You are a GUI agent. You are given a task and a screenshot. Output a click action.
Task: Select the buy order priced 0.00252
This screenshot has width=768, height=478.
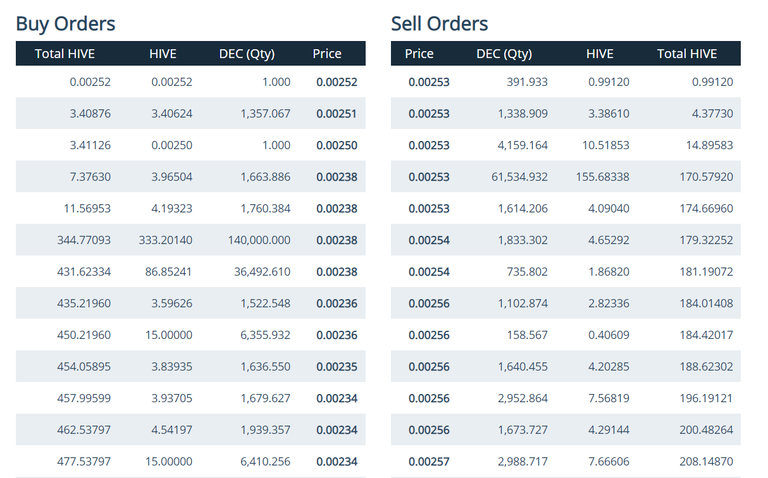(x=337, y=83)
